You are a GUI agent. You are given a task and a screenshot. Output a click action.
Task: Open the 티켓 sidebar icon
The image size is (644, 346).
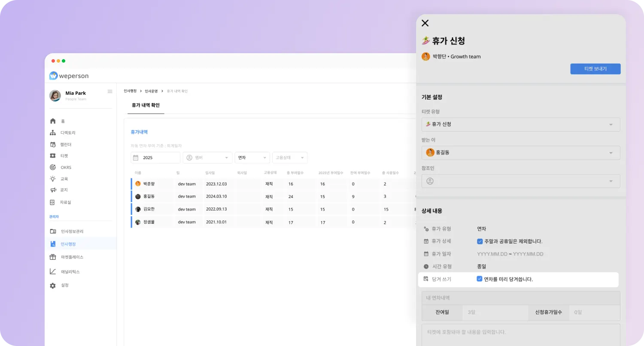[x=53, y=156]
